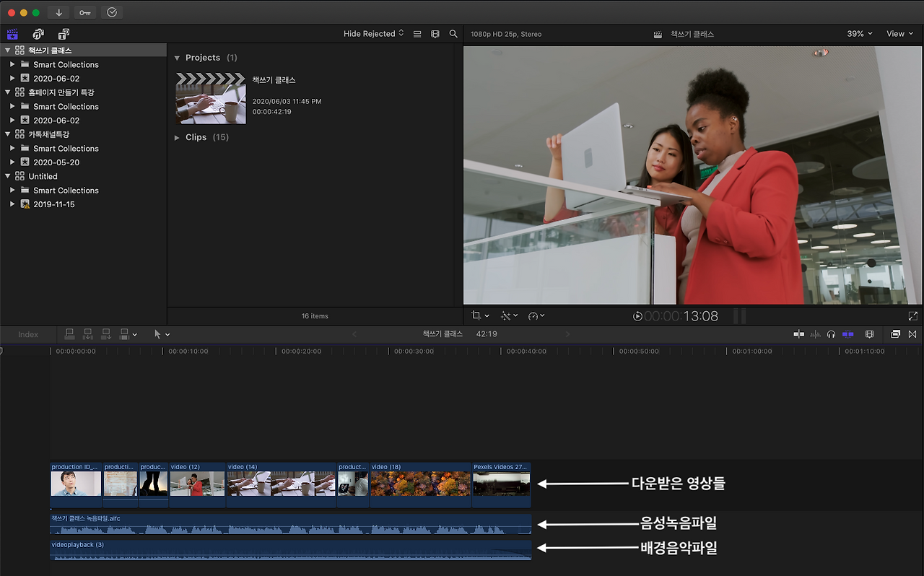Select the Pexels Videos timeline clip
Viewport: 924px width, 576px height.
coord(502,485)
